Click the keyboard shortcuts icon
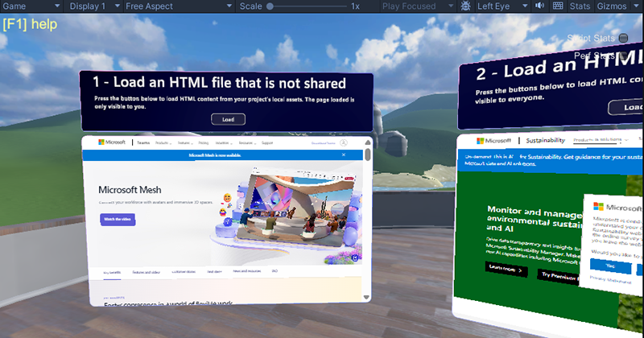 558,6
